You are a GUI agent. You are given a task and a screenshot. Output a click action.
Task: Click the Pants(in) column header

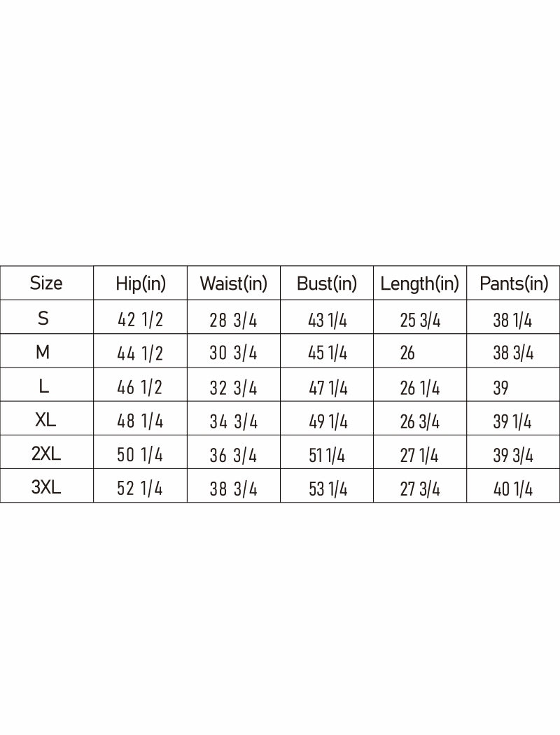[514, 283]
